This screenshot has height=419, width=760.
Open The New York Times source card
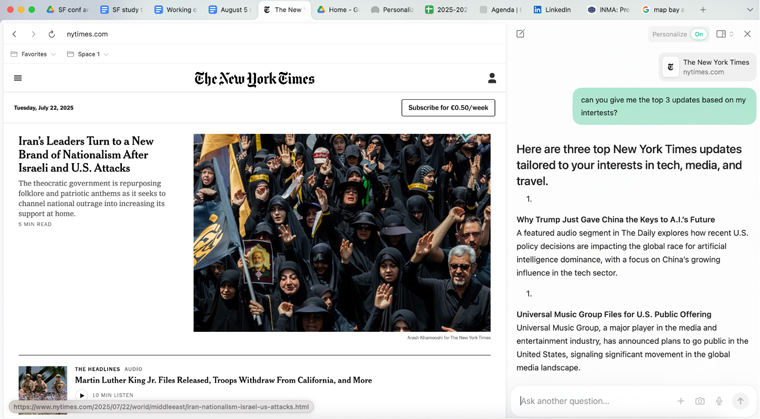point(708,67)
